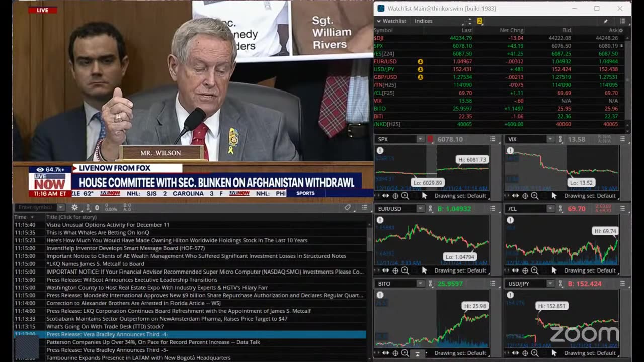Sort watchlist by Symbol column

(x=383, y=30)
